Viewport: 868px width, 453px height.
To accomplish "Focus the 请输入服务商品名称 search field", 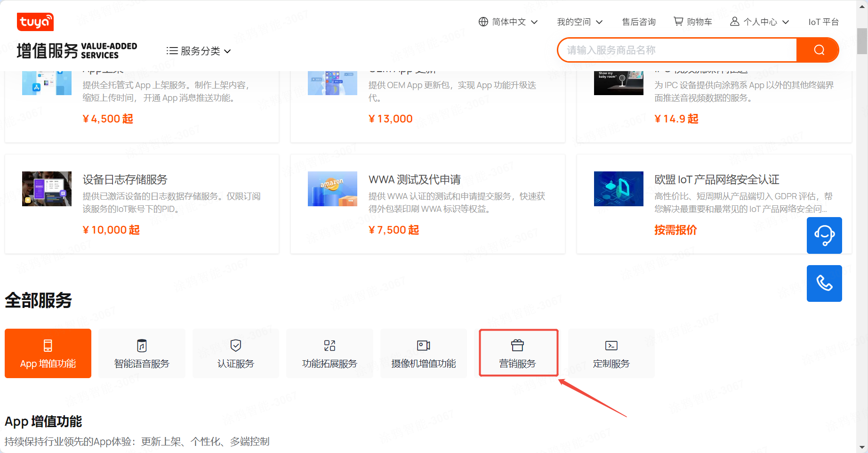I will (x=677, y=50).
